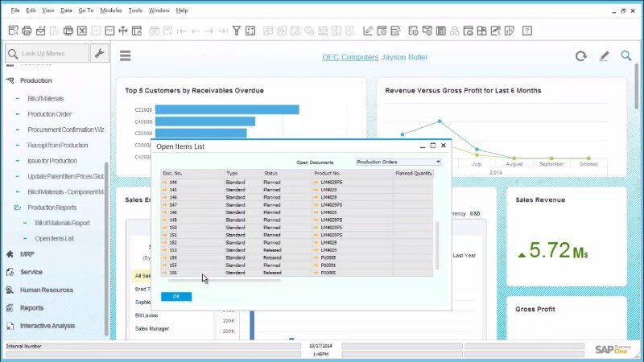The height and width of the screenshot is (362, 644).
Task: Expand the MRP module
Action: click(28, 253)
